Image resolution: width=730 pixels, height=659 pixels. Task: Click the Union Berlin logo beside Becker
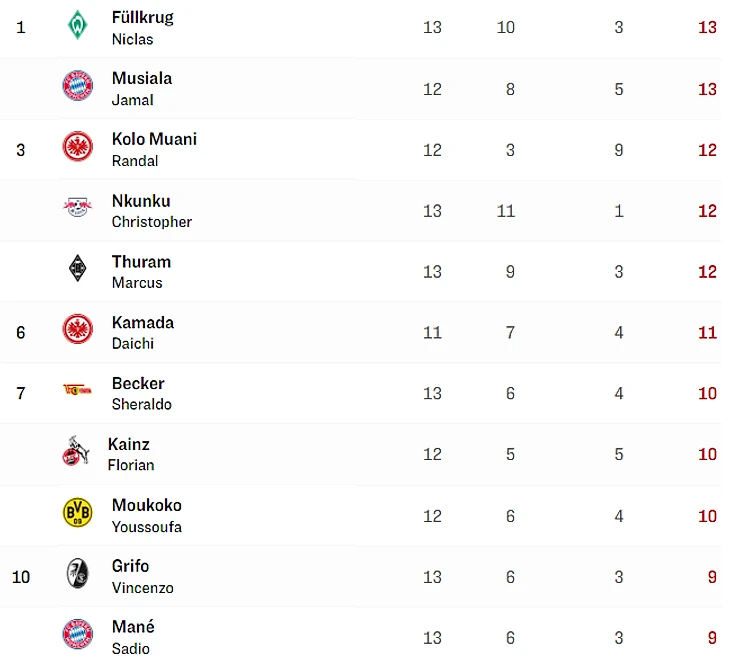pyautogui.click(x=77, y=391)
